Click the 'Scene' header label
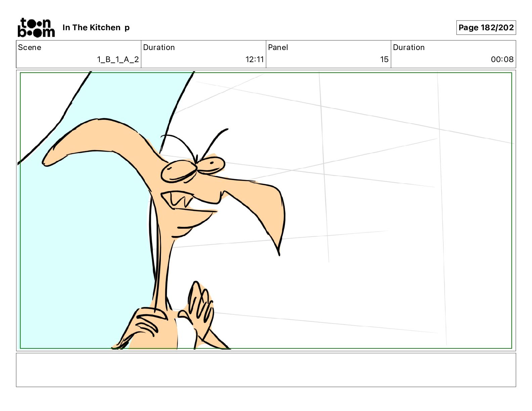Screen dimensions: 532x411 [30, 47]
